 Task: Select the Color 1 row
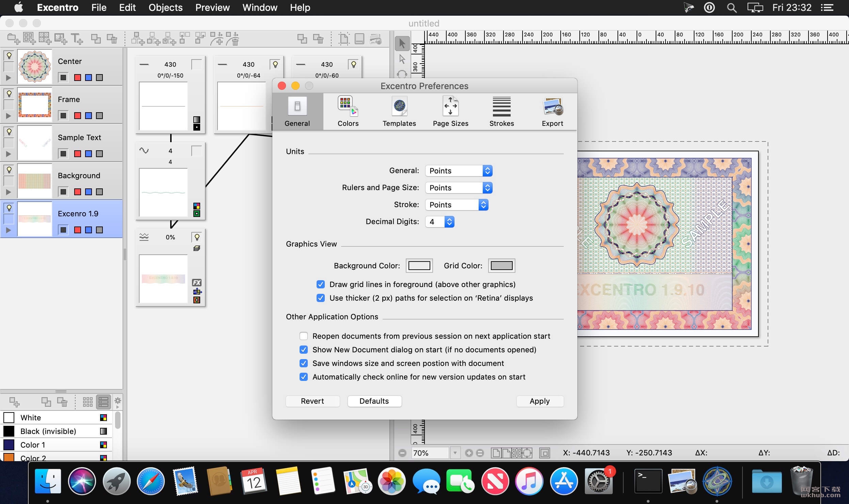(x=56, y=445)
